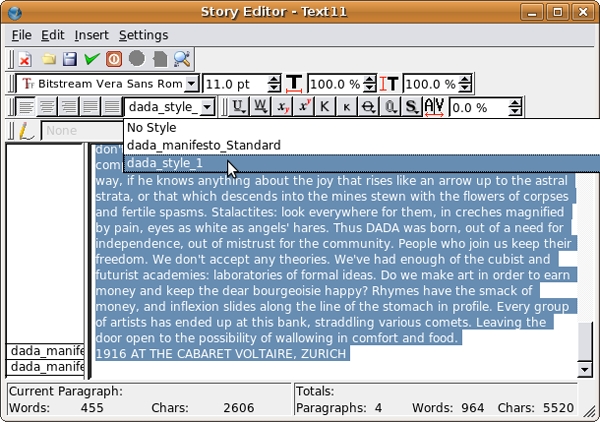Open the Settings menu
The image size is (600, 422).
pos(143,35)
